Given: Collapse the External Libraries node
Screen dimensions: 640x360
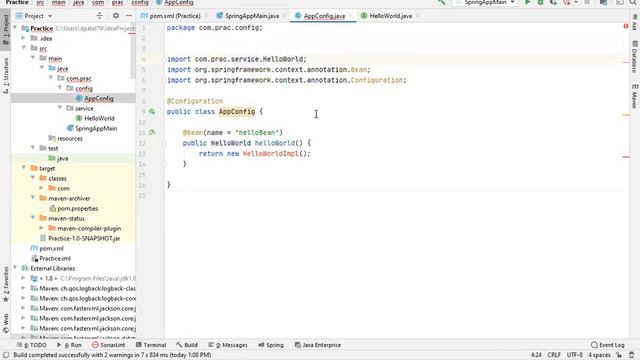Looking at the screenshot, I should [15, 268].
